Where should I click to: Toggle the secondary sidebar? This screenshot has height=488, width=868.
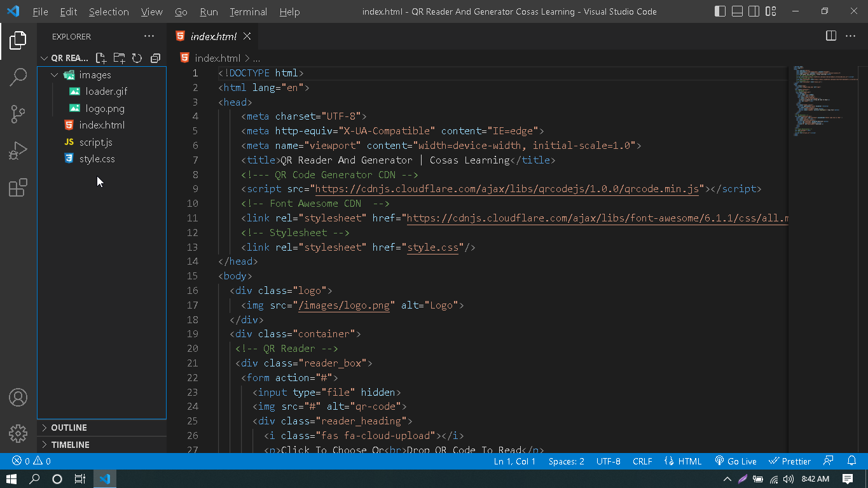click(x=754, y=11)
